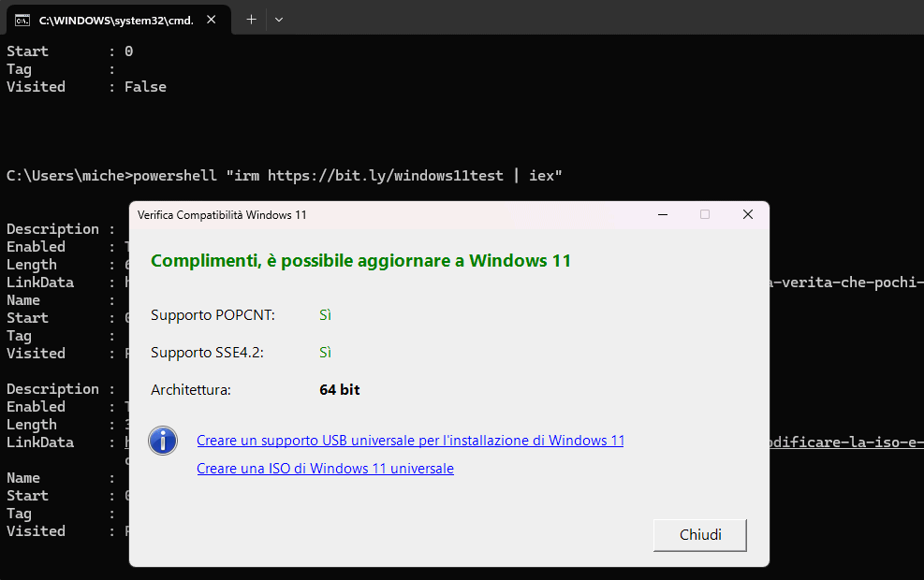
Task: Click the '64 bit' architecture value
Action: (x=339, y=390)
